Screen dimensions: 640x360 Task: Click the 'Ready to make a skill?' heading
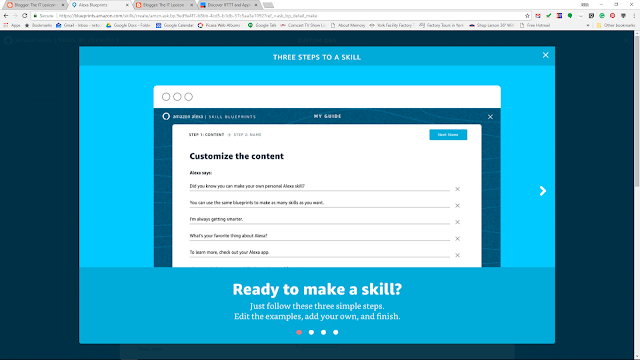coord(317,289)
